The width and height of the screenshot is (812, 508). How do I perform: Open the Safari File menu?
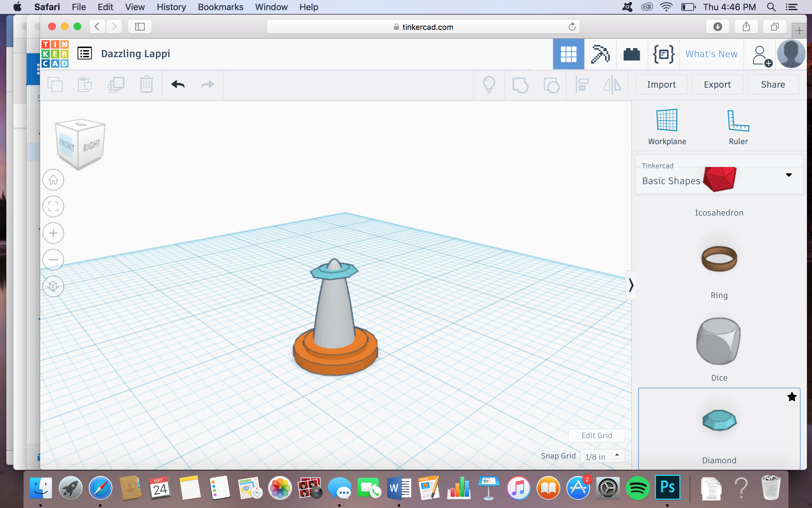(79, 7)
